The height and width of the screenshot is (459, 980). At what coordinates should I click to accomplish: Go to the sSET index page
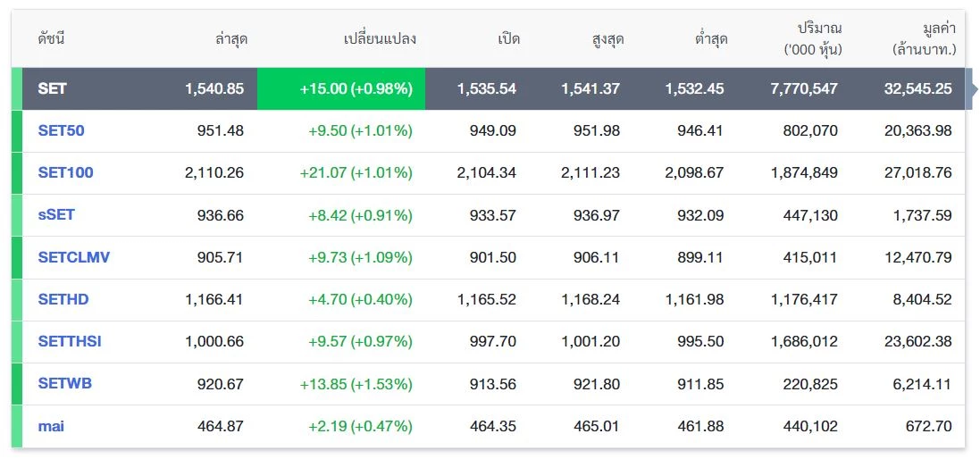56,215
